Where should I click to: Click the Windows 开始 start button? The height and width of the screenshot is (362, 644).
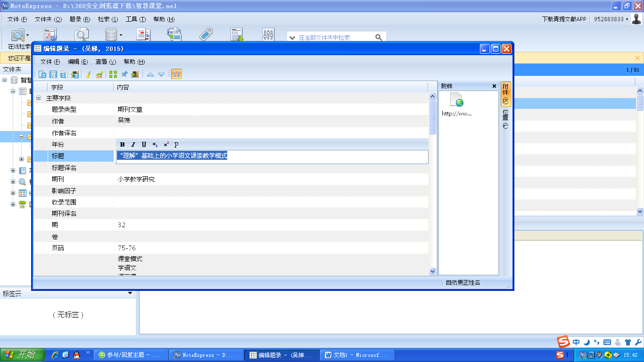click(x=23, y=355)
